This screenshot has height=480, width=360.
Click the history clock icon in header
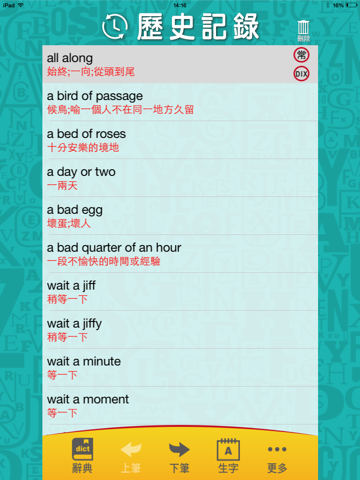(x=115, y=27)
